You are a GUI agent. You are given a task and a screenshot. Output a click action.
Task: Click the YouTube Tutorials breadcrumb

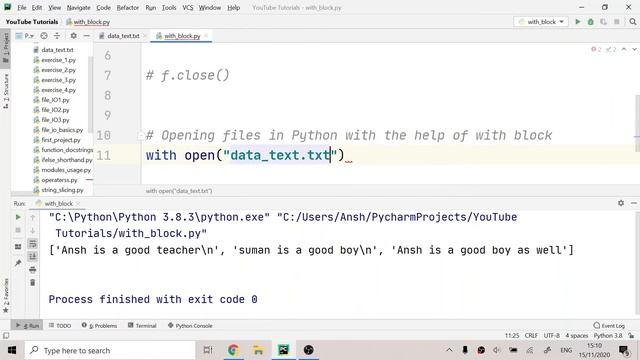pos(32,22)
